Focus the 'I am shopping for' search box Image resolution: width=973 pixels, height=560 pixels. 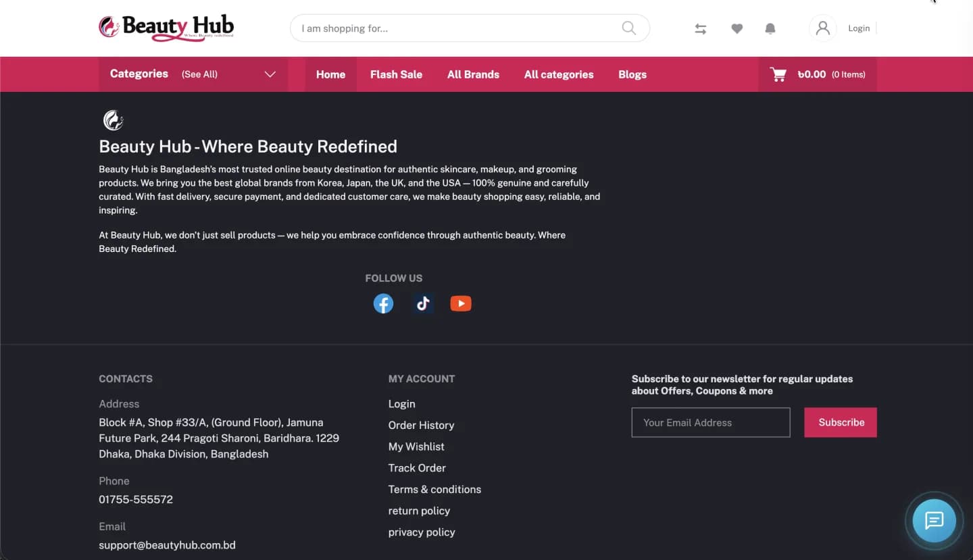470,28
